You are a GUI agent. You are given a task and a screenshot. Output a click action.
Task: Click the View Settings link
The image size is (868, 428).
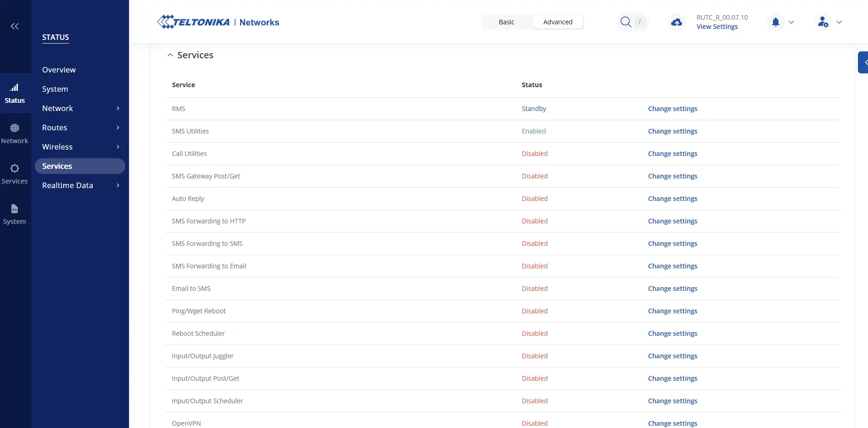(x=717, y=27)
